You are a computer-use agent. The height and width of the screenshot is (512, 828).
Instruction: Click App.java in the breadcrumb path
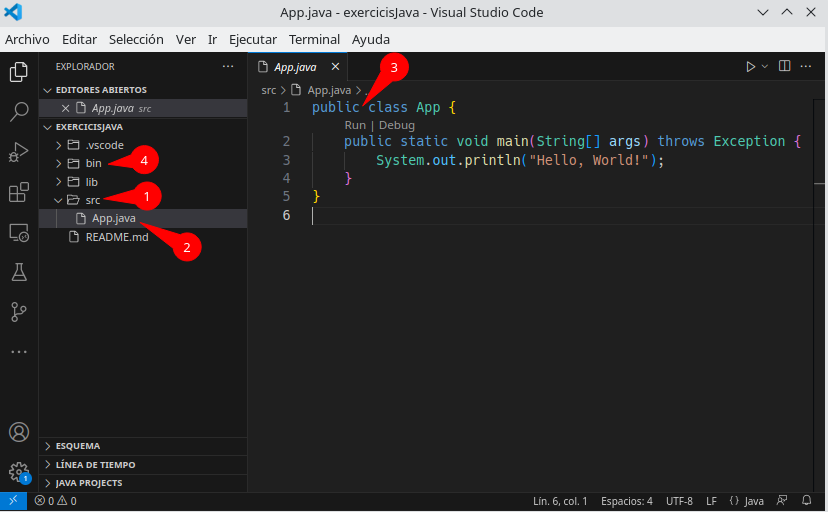(329, 90)
